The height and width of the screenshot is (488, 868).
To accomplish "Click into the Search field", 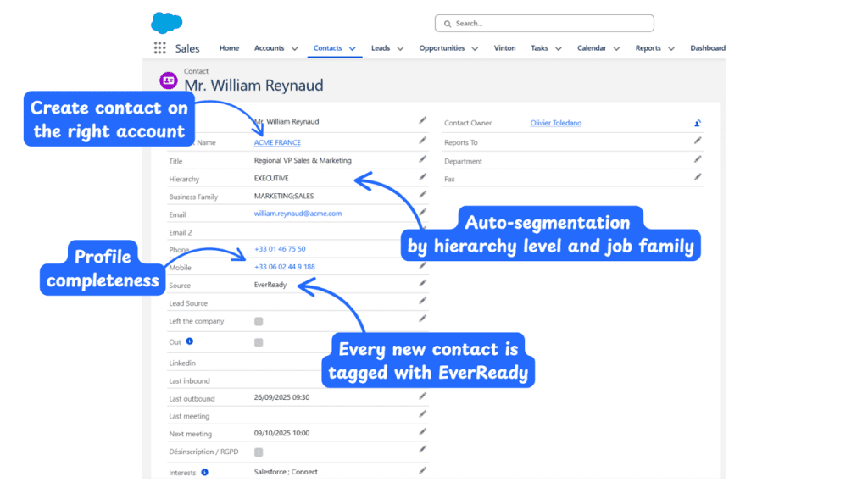I will 544,23.
